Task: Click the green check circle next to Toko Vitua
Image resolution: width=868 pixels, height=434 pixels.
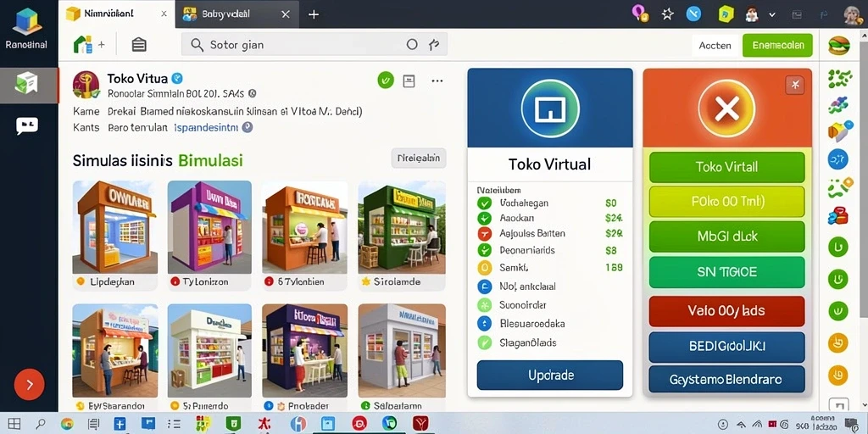Action: (x=386, y=81)
